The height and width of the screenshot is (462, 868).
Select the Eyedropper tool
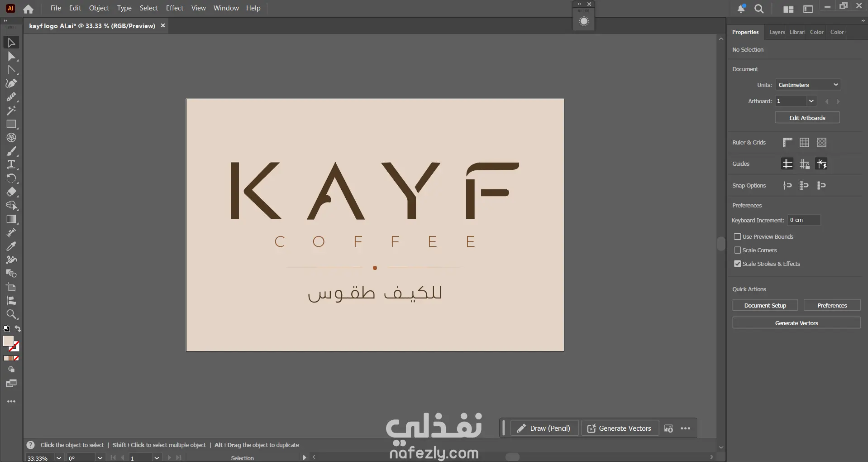point(11,246)
